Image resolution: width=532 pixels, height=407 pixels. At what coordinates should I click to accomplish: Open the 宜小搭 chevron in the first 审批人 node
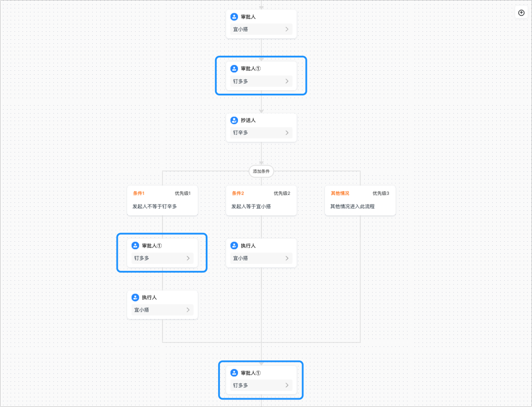tap(287, 29)
